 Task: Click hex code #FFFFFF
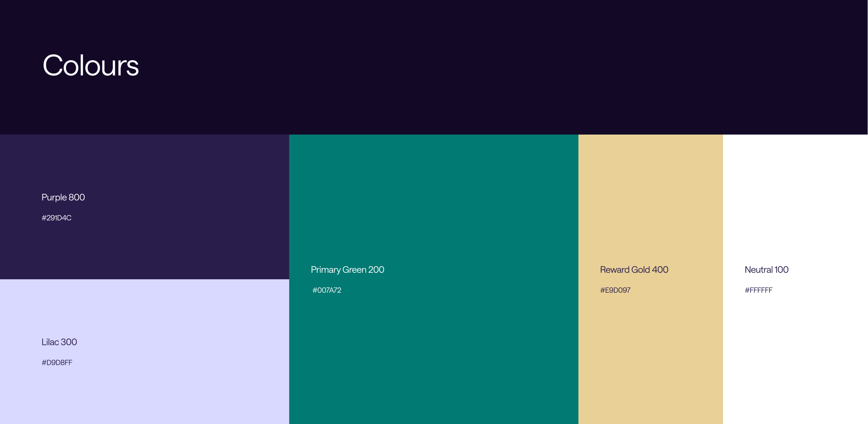point(758,290)
